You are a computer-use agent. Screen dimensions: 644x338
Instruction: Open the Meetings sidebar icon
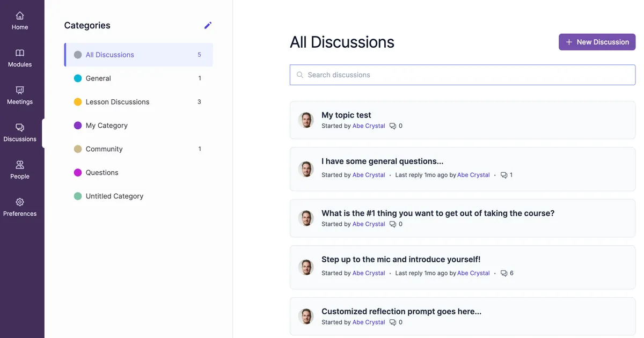[x=19, y=95]
